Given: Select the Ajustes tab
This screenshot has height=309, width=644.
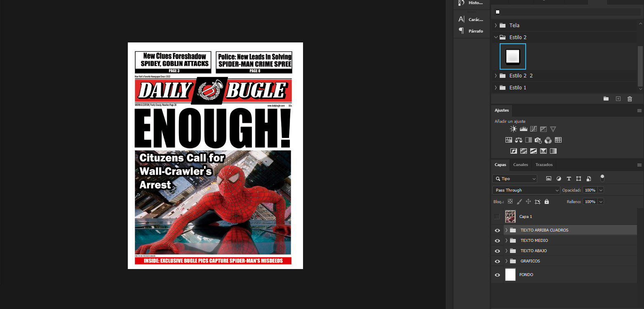Looking at the screenshot, I should (x=502, y=110).
